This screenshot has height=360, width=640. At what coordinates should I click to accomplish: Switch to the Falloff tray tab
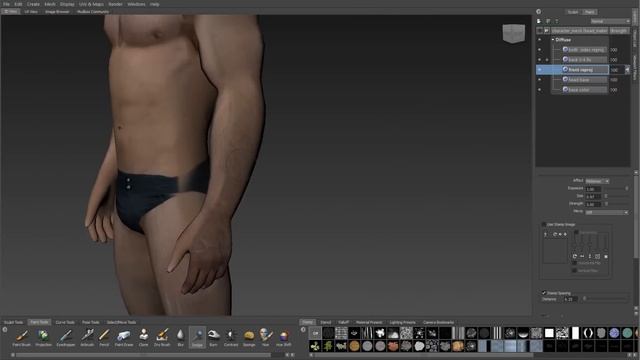click(x=344, y=322)
